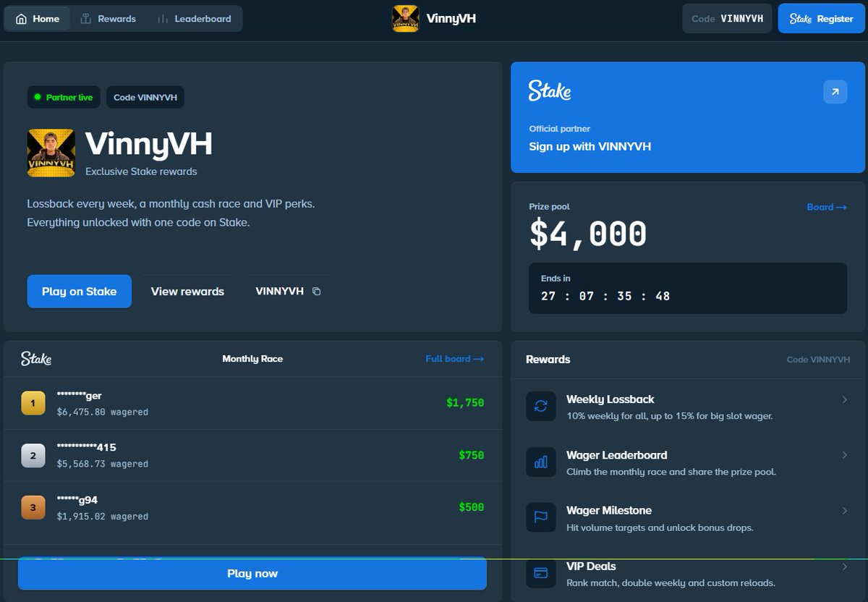Click the Stake logo inside Register button

[x=800, y=19]
